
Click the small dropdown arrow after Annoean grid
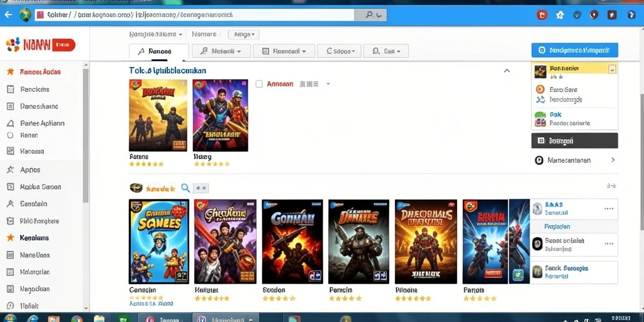328,84
